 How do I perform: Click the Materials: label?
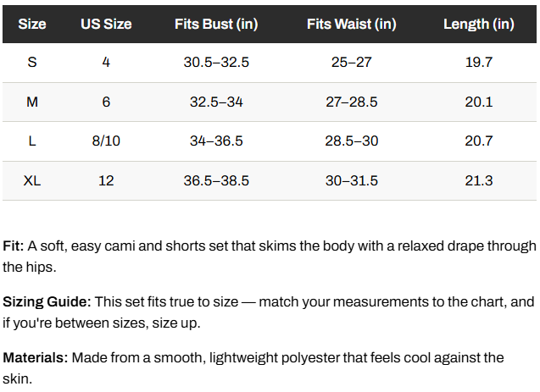point(36,358)
